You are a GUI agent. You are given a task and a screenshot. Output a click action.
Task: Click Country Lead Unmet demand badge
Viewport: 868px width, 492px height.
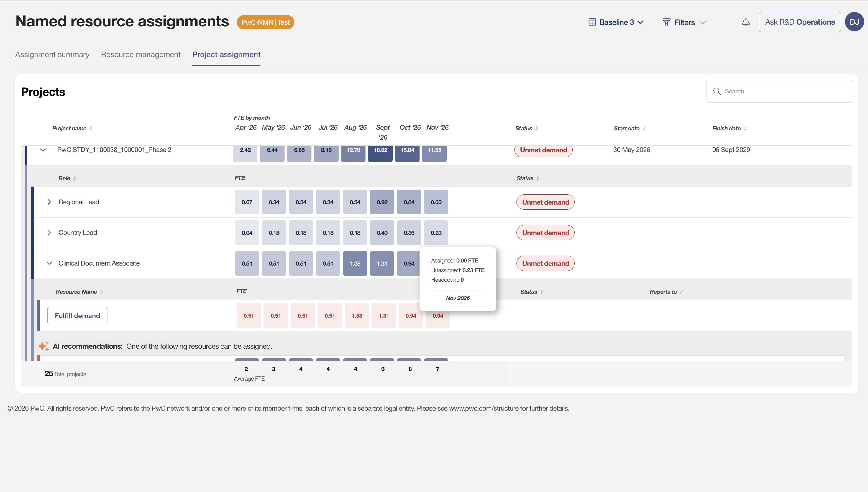(545, 233)
